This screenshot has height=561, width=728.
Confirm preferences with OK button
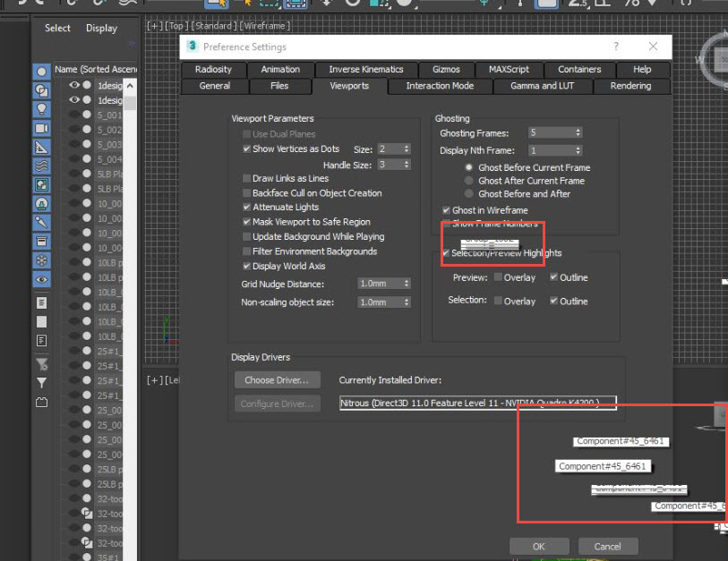pyautogui.click(x=538, y=547)
